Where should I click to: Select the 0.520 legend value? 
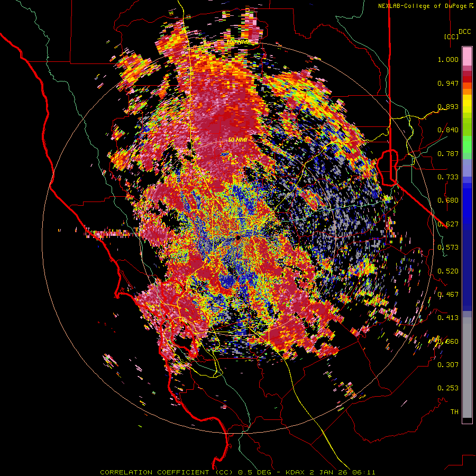448,271
